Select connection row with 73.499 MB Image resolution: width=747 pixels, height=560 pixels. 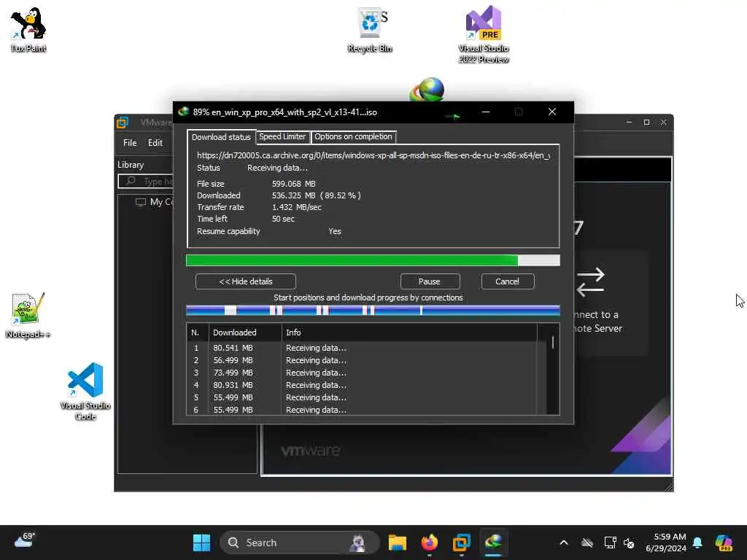pos(362,373)
